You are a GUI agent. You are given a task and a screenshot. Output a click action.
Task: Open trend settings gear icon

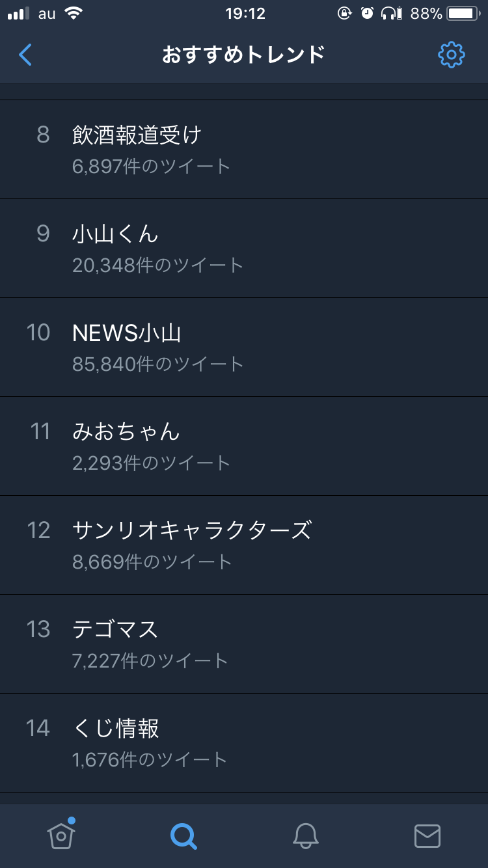click(x=451, y=55)
